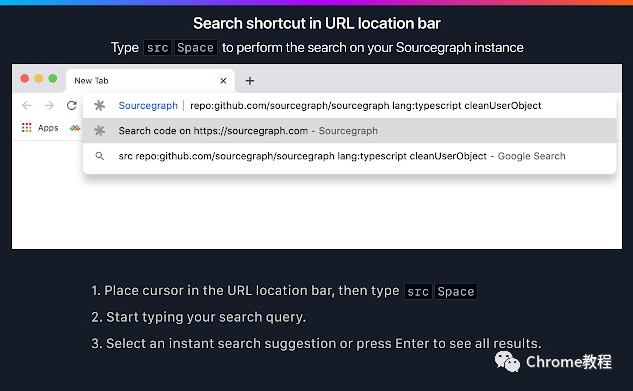Focus the query text in the URL bar

[x=366, y=106]
